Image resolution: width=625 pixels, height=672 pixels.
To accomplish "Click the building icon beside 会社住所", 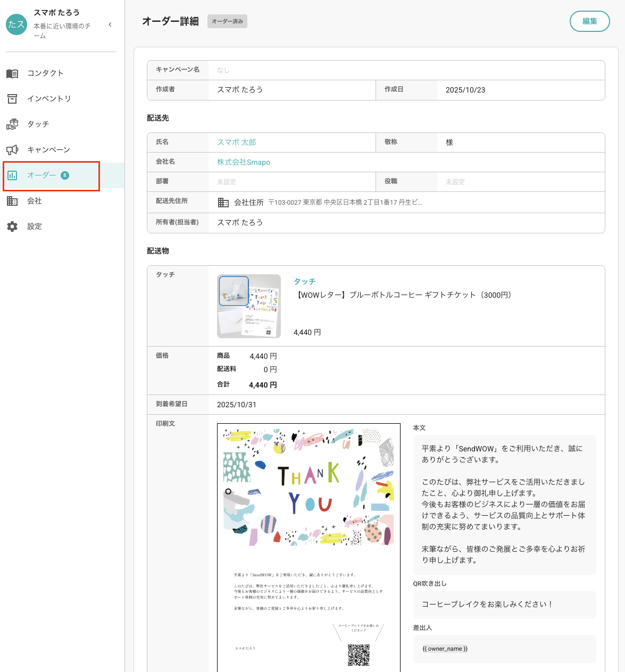I will pos(223,203).
